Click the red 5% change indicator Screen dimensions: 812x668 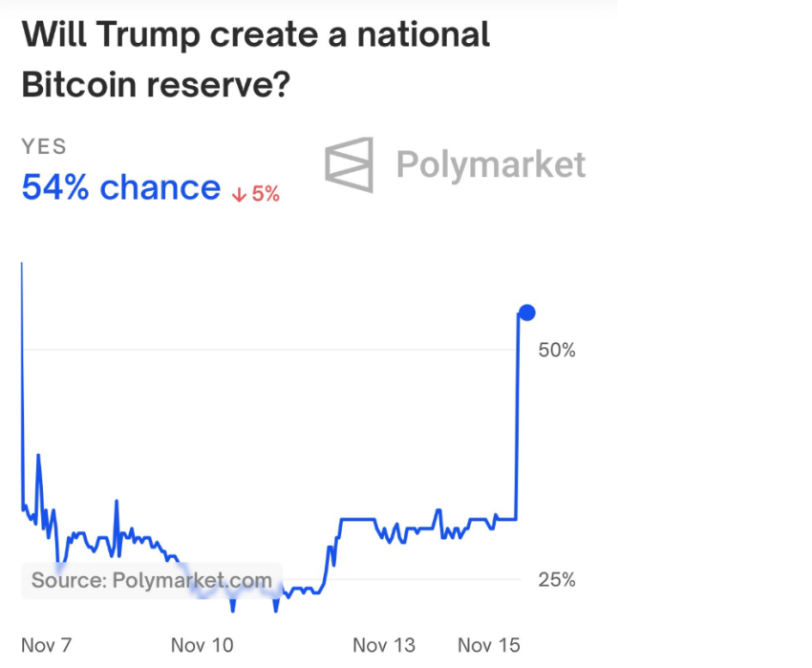coord(265,194)
